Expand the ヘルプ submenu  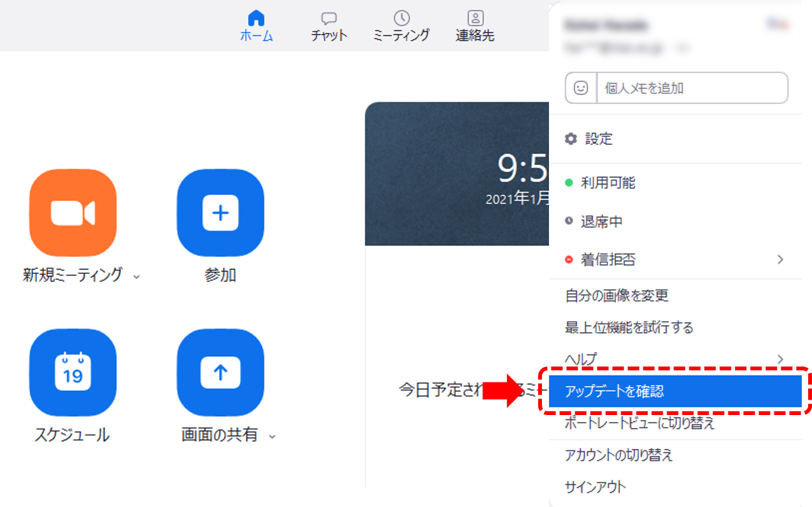click(x=673, y=359)
